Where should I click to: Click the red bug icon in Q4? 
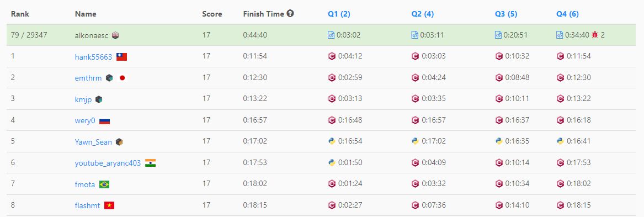pos(595,35)
